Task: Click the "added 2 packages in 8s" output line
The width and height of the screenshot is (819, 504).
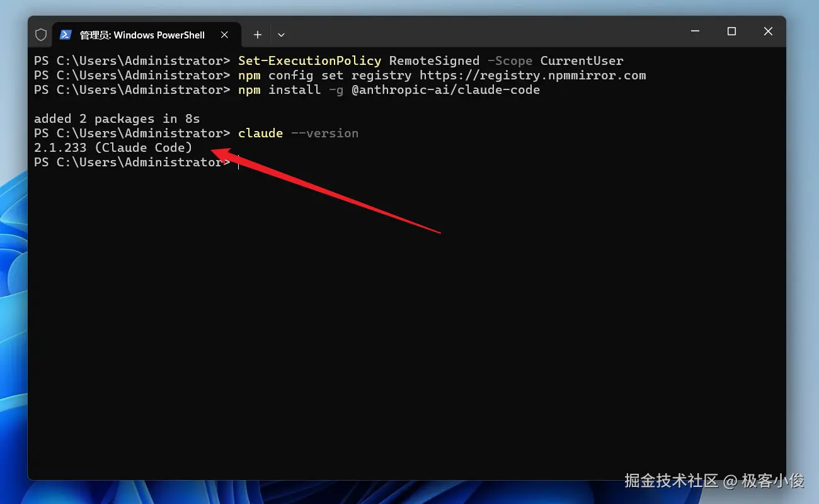Action: (x=117, y=119)
